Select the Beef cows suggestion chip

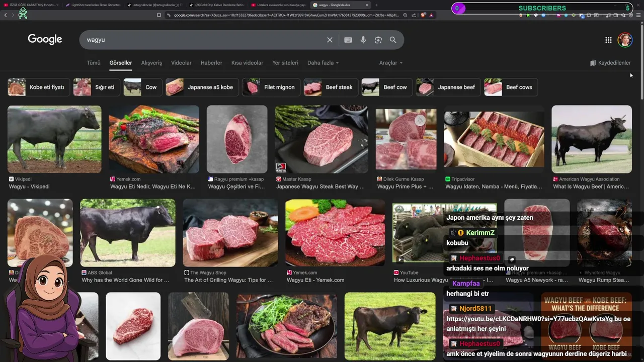point(511,87)
